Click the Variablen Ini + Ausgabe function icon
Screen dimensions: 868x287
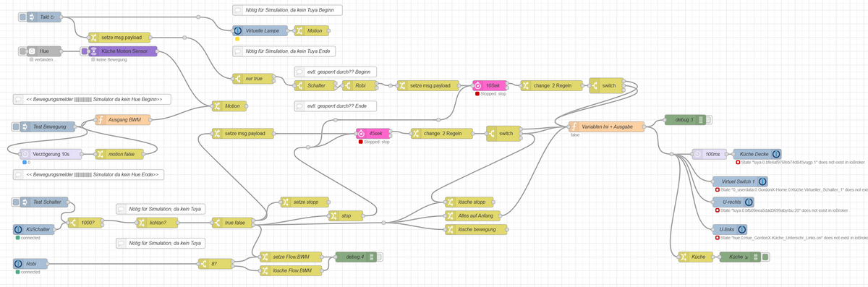point(574,127)
